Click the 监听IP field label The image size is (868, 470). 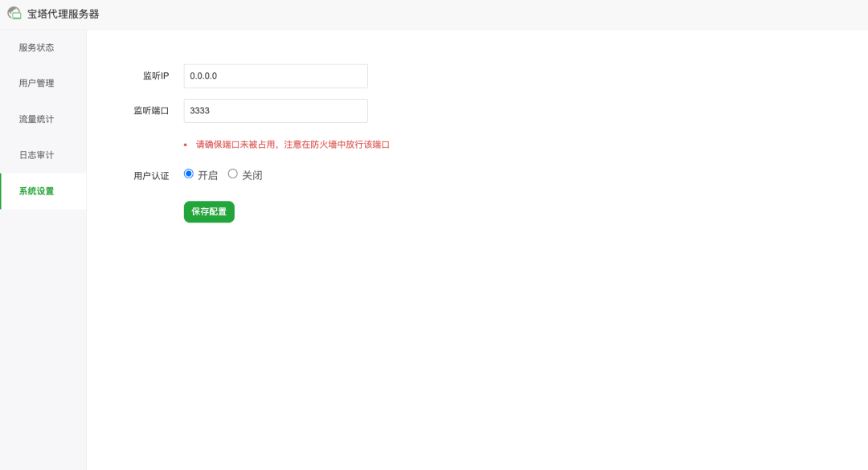[156, 76]
